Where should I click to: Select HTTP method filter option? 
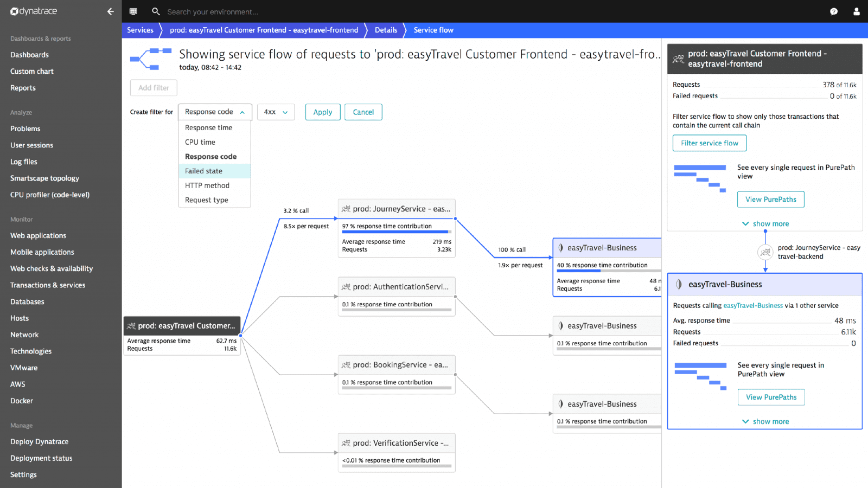214,185
